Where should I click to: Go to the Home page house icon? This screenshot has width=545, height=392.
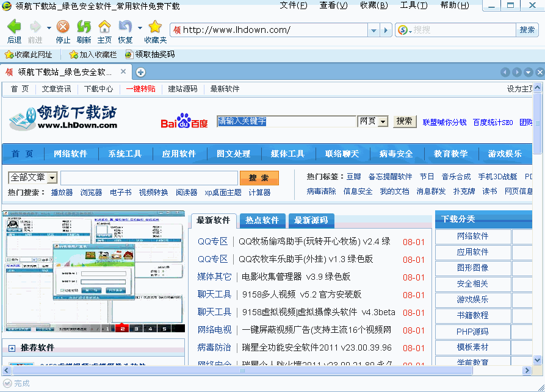pos(104,27)
